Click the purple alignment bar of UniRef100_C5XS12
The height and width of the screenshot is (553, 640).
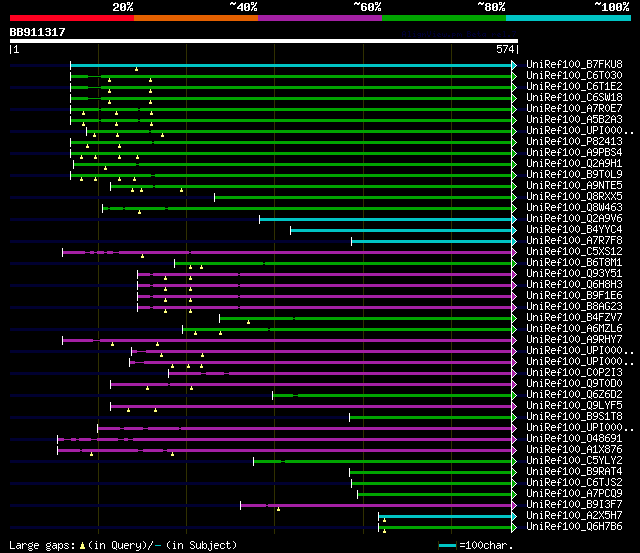click(287, 253)
